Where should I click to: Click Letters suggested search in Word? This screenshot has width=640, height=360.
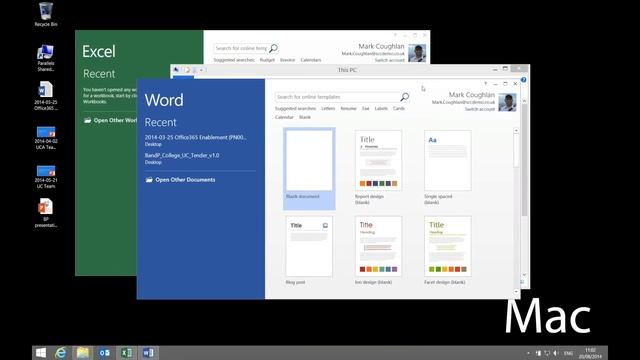pyautogui.click(x=328, y=109)
